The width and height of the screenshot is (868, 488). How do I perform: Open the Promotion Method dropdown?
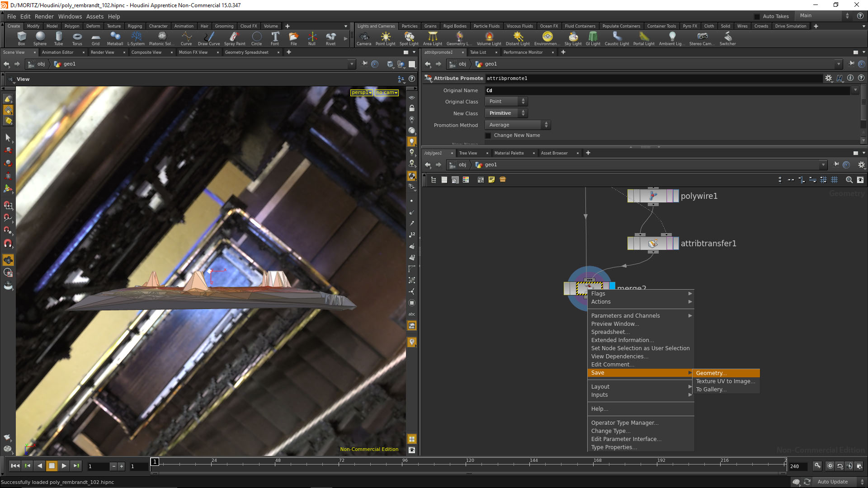(518, 125)
